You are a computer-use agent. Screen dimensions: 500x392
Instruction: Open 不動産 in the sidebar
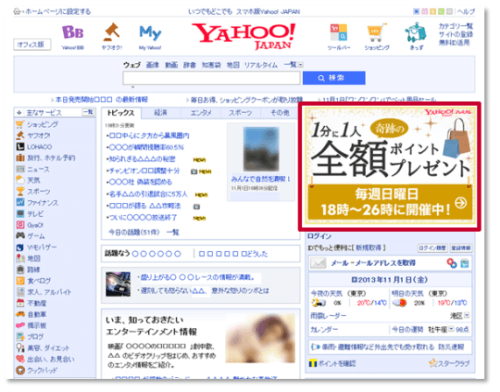(37, 303)
